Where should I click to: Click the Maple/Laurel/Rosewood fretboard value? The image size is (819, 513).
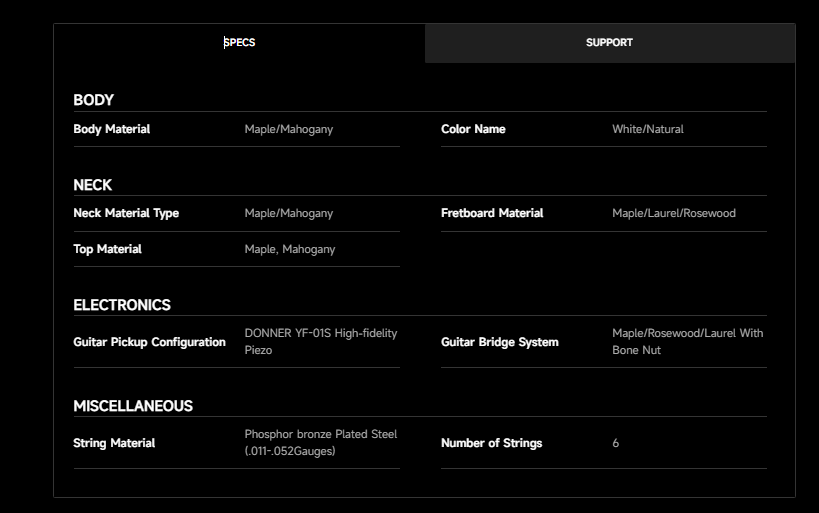point(673,213)
